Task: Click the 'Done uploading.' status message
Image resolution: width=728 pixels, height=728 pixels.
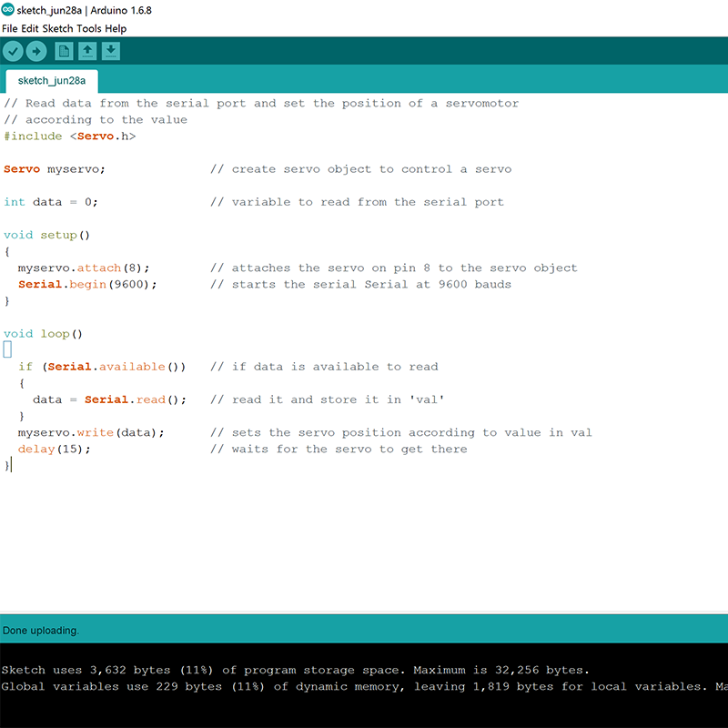Action: [x=41, y=631]
